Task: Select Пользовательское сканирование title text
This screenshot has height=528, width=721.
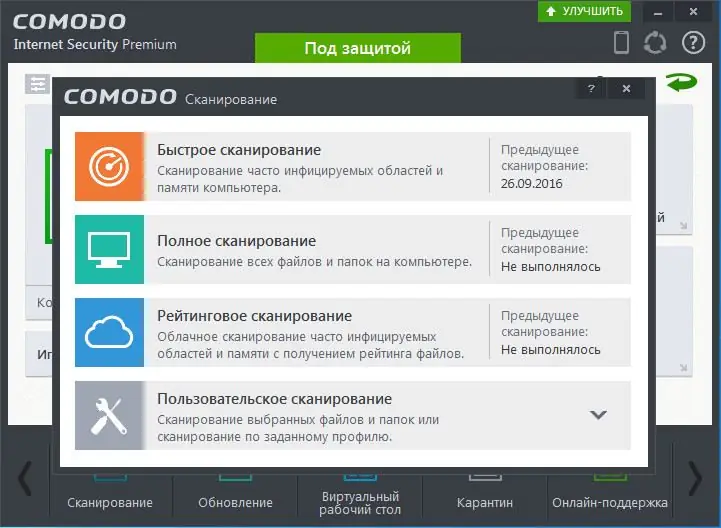Action: [275, 399]
